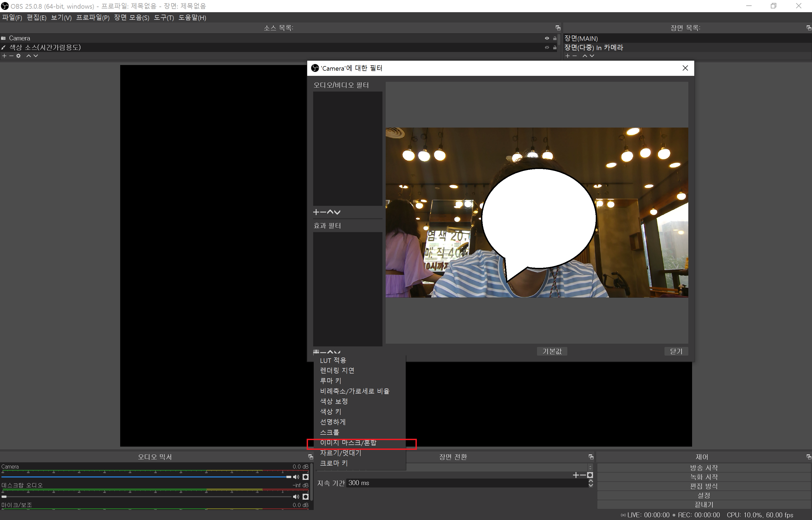Click 녹화 시작 to start recording

pyautogui.click(x=704, y=477)
